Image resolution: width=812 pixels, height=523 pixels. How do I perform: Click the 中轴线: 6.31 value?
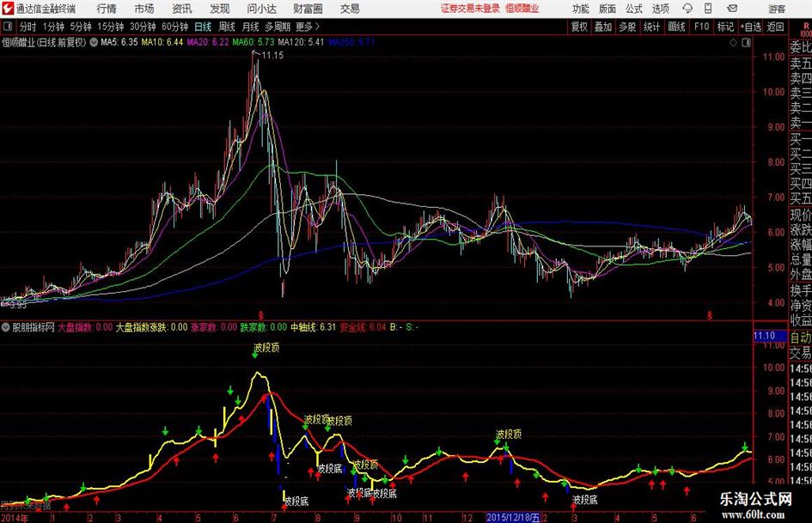tap(313, 327)
